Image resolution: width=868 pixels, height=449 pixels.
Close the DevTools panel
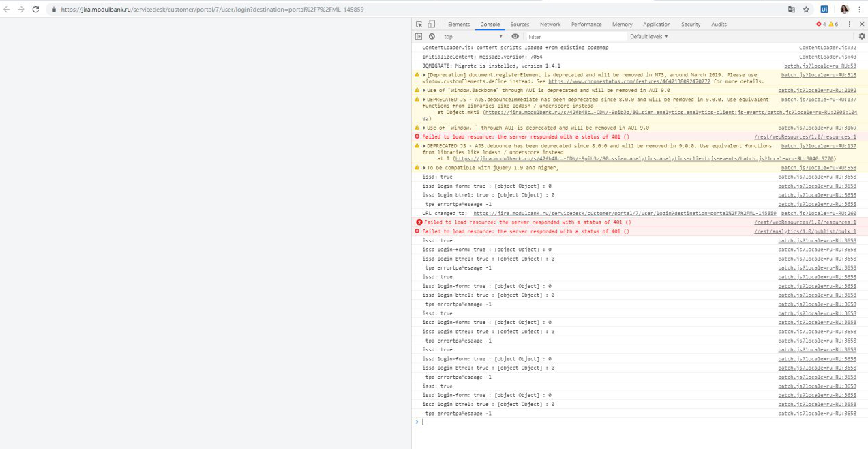pyautogui.click(x=862, y=24)
